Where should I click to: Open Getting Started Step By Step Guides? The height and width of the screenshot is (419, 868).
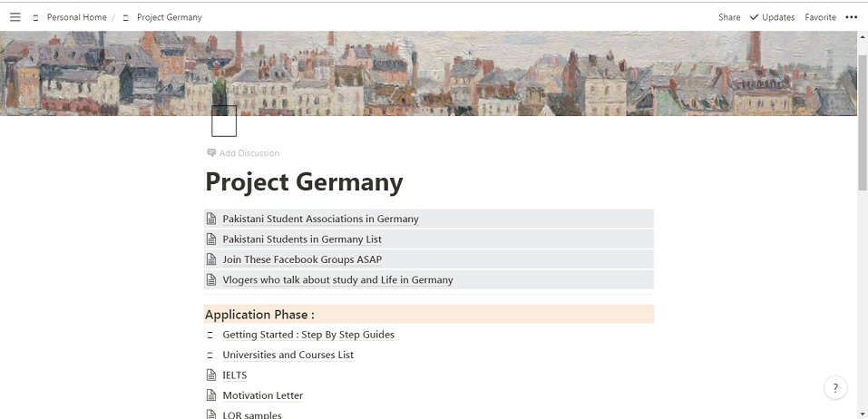tap(308, 335)
